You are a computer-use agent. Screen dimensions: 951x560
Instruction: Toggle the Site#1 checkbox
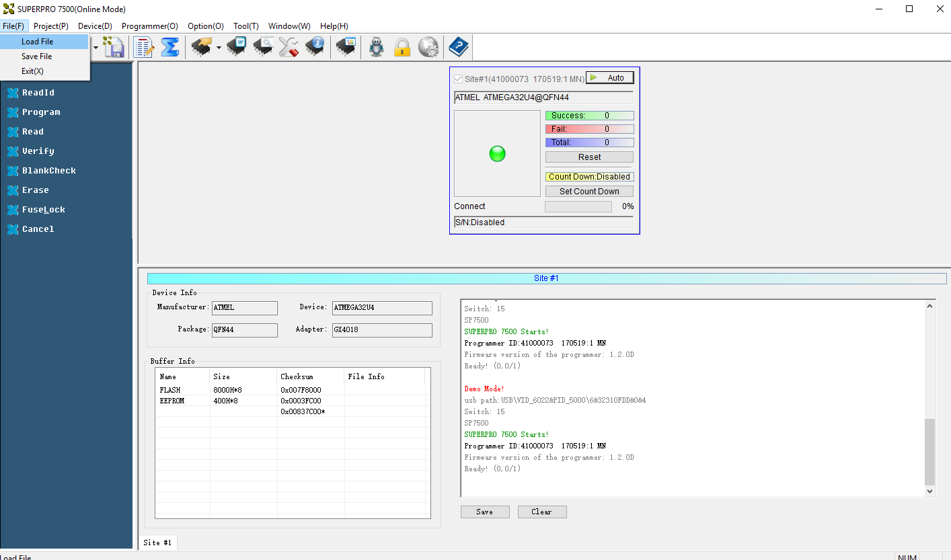click(x=459, y=79)
